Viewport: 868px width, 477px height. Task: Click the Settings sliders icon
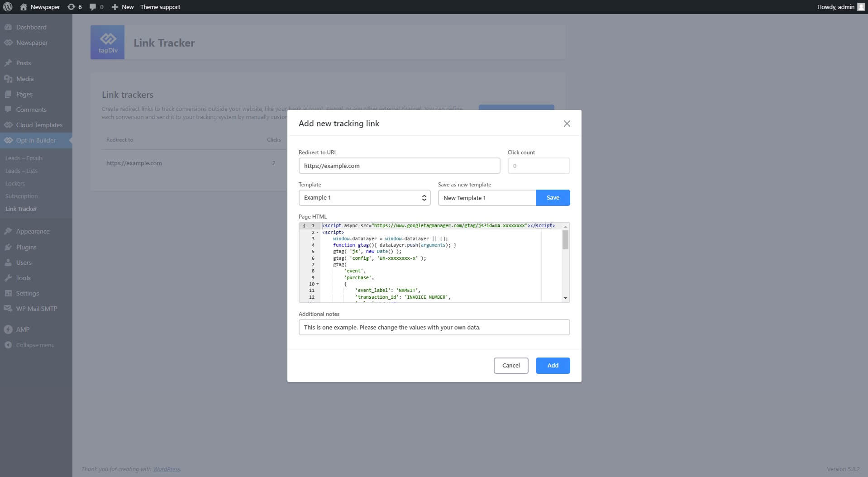pyautogui.click(x=8, y=293)
